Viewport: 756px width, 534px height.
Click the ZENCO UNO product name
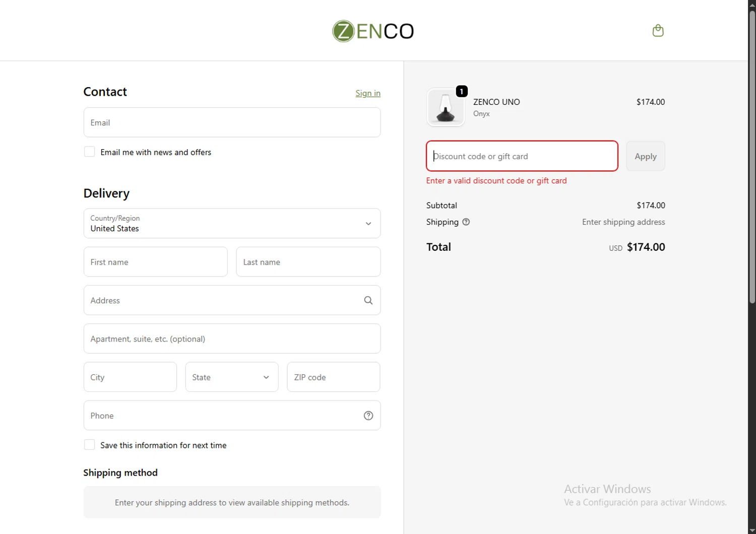tap(496, 102)
